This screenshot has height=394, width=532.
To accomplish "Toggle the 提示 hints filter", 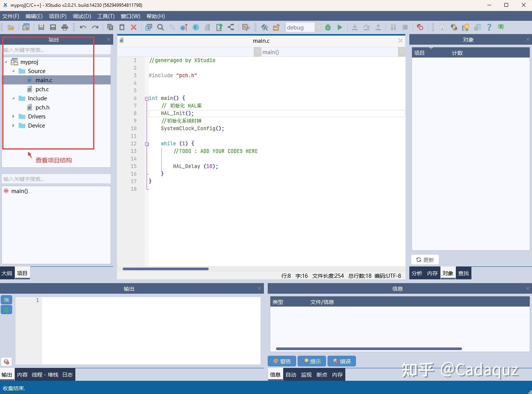I will point(312,361).
